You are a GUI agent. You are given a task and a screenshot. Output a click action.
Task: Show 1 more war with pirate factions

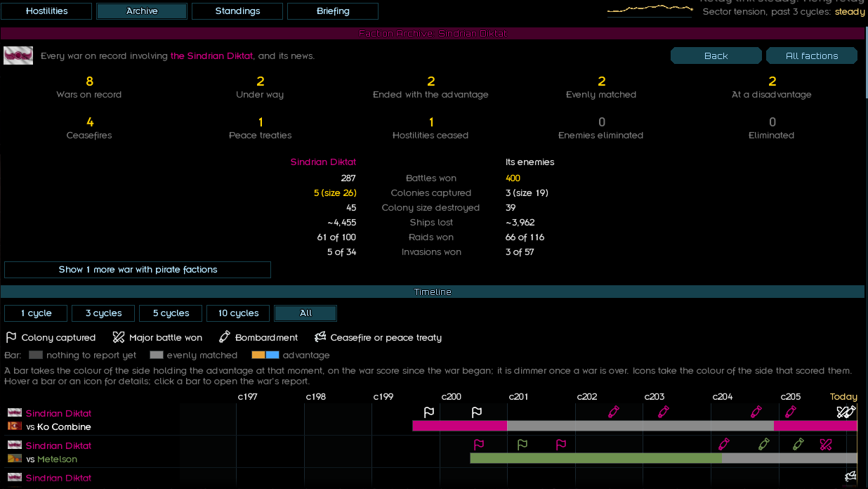[138, 270]
